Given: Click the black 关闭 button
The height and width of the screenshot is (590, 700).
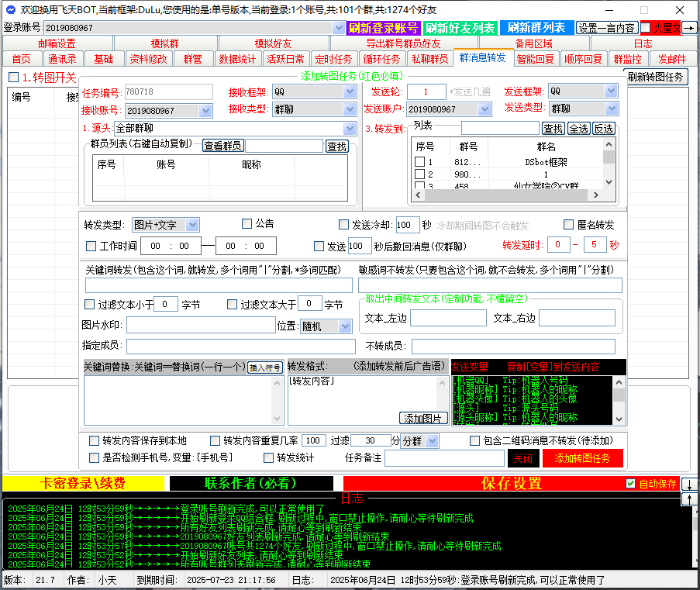Looking at the screenshot, I should pos(523,458).
